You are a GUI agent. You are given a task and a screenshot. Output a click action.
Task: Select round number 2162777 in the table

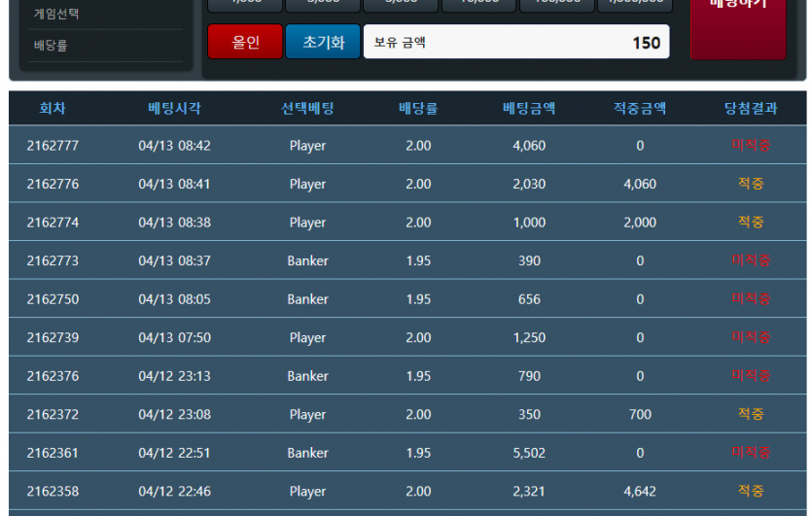53,146
